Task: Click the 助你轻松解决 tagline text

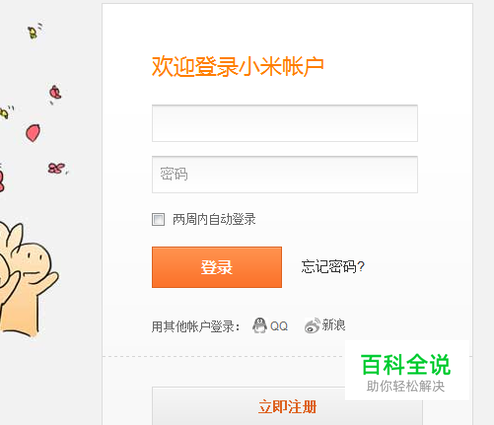Action: point(406,386)
